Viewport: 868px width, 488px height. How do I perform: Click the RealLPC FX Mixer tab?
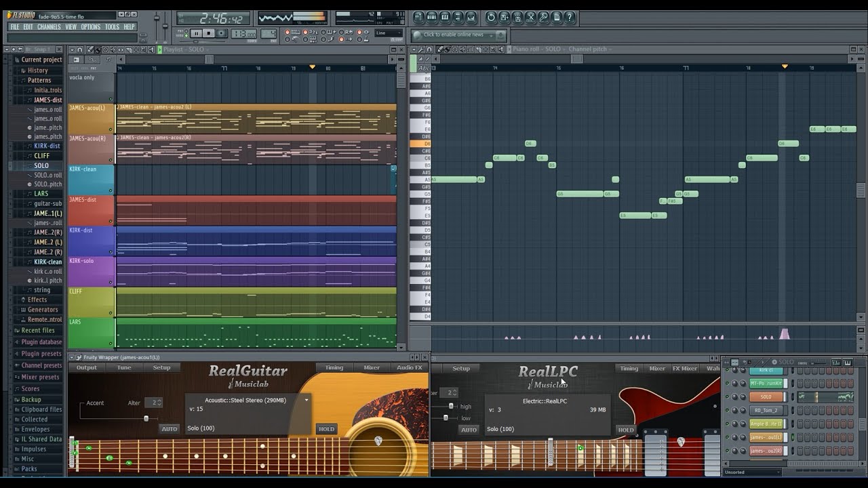[x=685, y=368]
